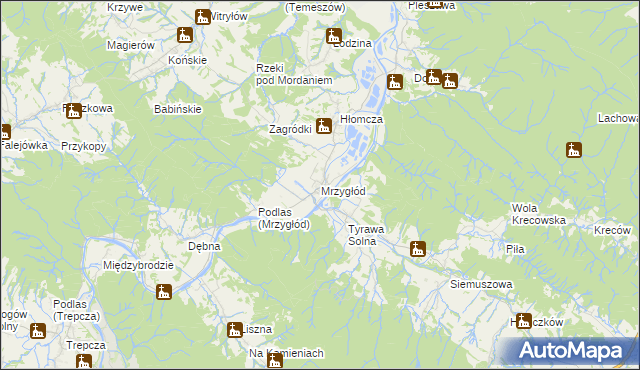Viewport: 640px width, 370px height.
Task: Click the Podlas (Trepcza) label
Action: pos(76,310)
